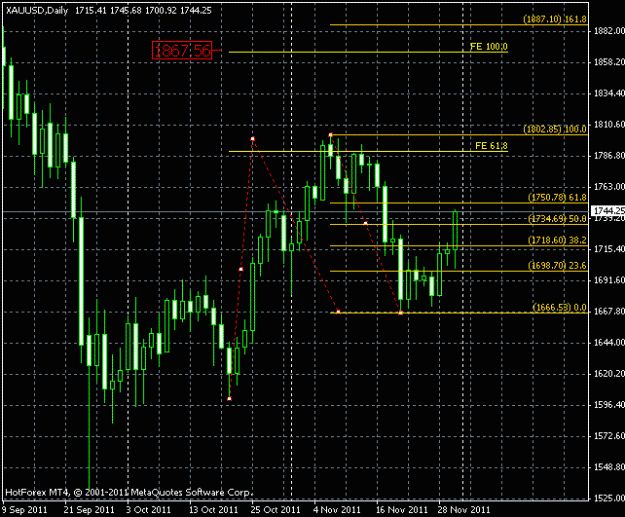Click the (1666.53) 0.0 Fibonacci label

(559, 307)
